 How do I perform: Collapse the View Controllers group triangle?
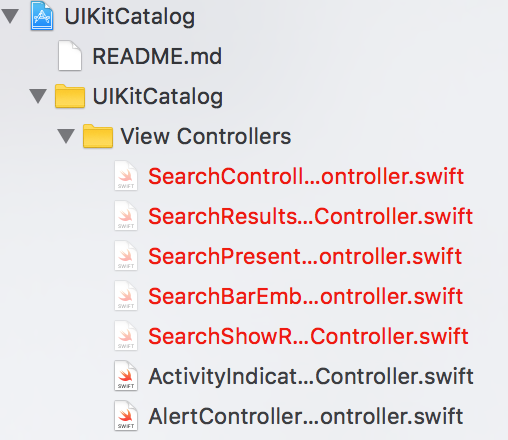[x=66, y=136]
